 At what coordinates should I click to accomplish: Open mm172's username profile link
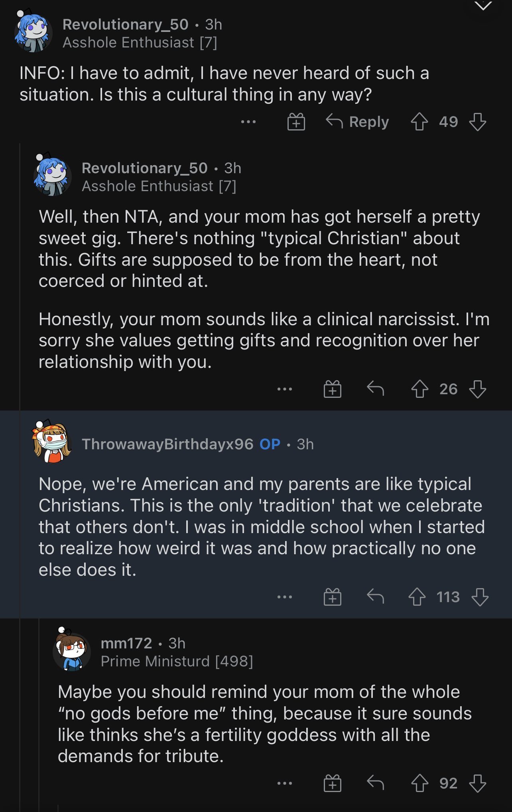coord(126,643)
